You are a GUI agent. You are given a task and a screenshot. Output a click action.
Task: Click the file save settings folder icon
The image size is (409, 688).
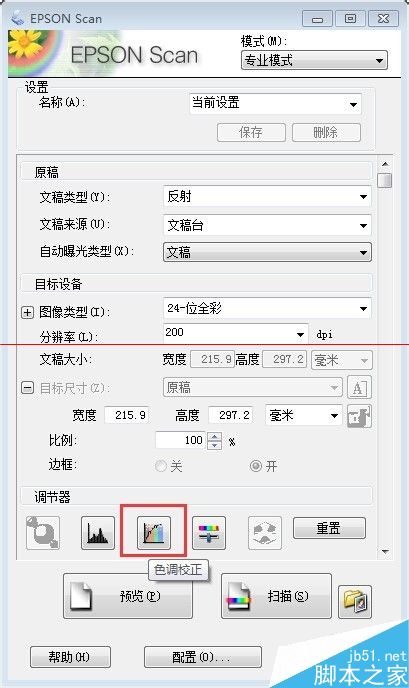pos(355,602)
